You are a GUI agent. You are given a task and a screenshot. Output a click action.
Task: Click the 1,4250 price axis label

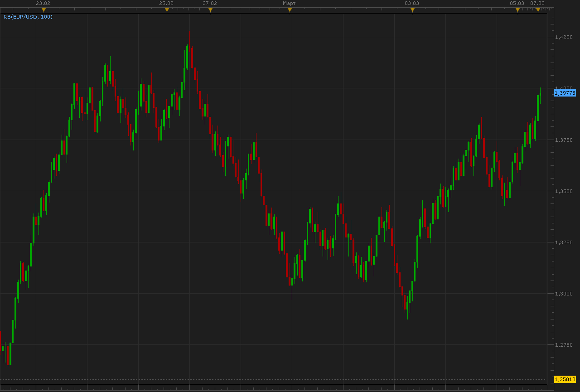[x=564, y=37]
